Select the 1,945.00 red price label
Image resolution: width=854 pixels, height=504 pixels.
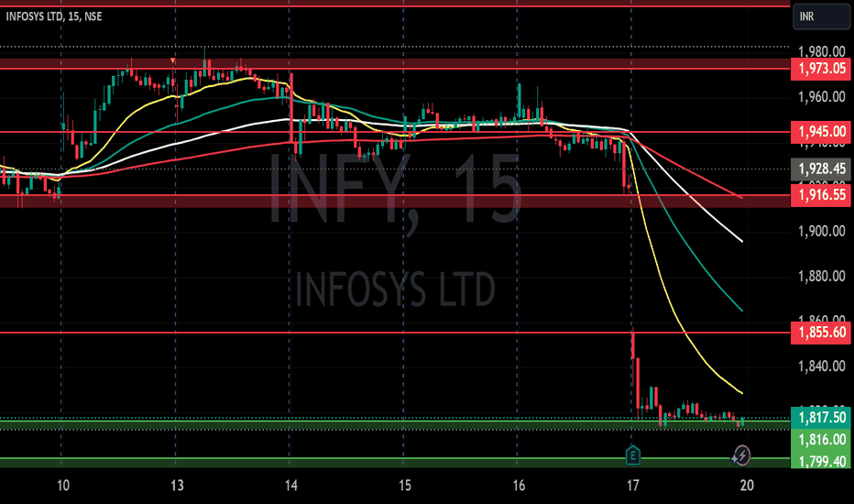pyautogui.click(x=821, y=132)
